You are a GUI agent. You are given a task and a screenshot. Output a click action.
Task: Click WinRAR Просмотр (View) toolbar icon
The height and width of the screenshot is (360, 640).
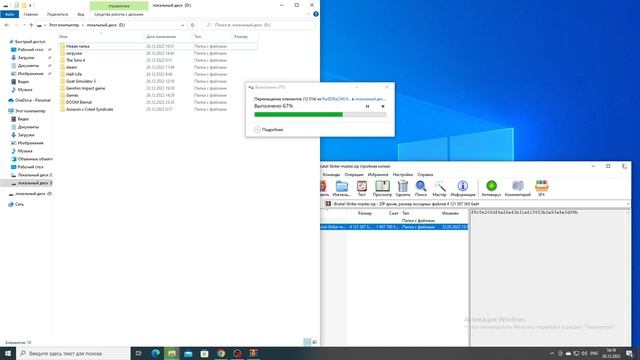coord(382,189)
